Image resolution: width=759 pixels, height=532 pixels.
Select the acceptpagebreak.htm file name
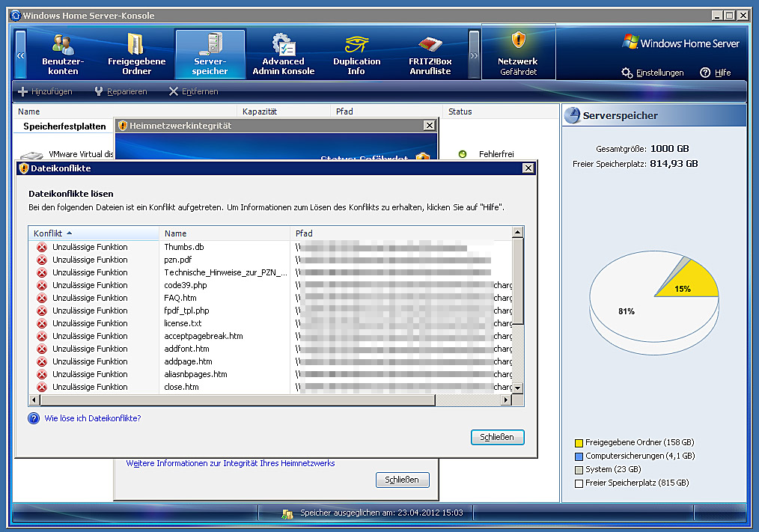204,336
